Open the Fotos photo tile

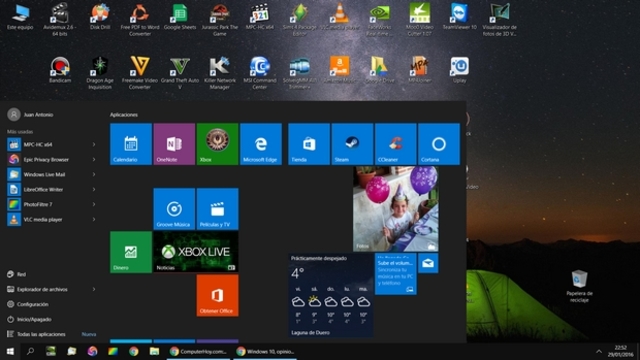click(x=396, y=209)
